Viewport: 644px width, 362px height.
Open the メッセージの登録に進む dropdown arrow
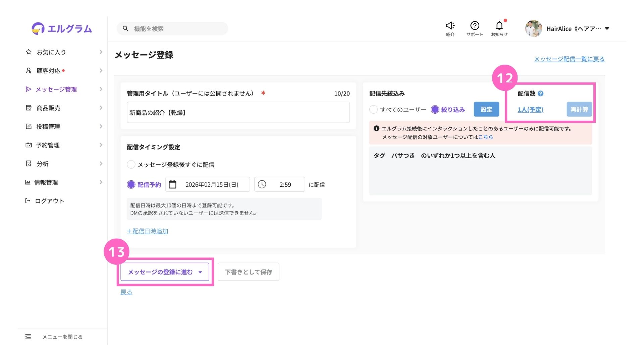point(200,272)
